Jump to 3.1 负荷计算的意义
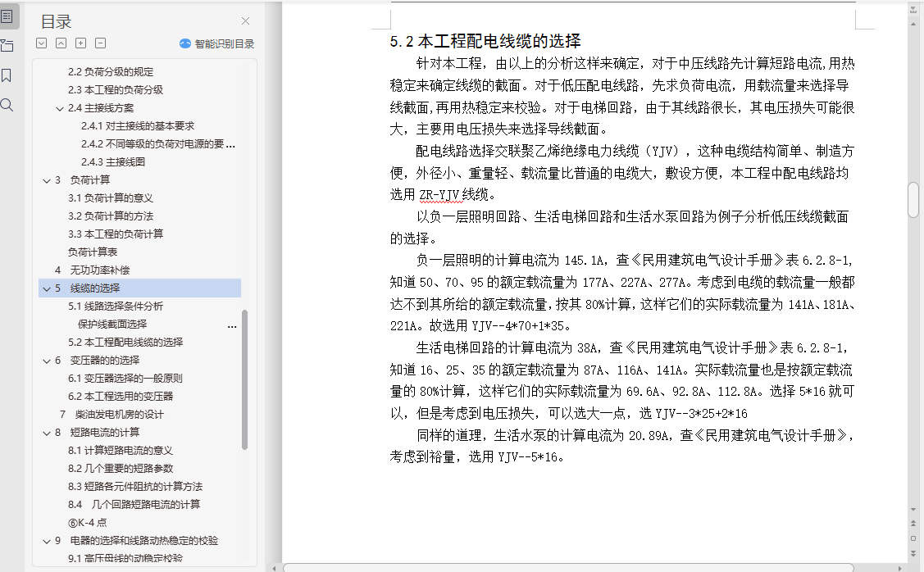924x572 pixels. [110, 198]
